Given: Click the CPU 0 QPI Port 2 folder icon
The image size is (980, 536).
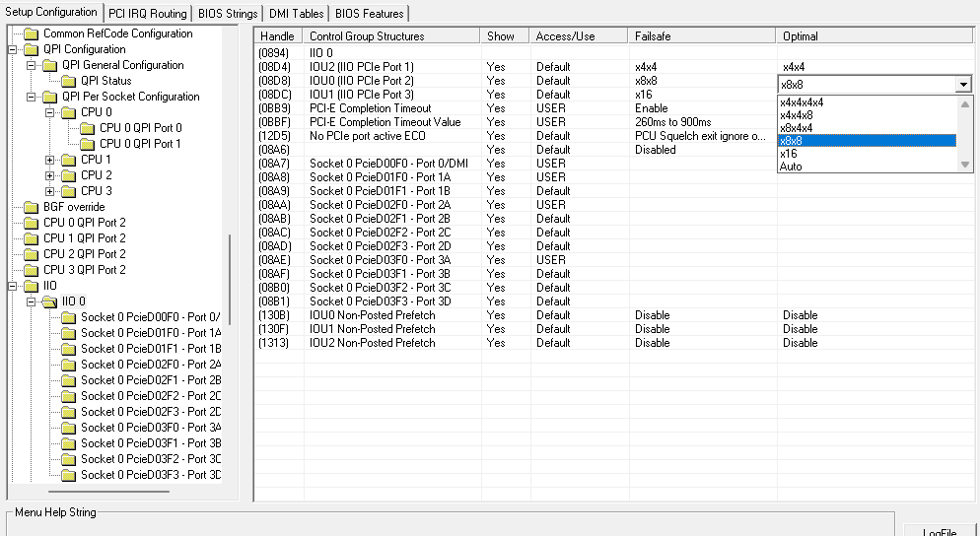Looking at the screenshot, I should point(32,223).
